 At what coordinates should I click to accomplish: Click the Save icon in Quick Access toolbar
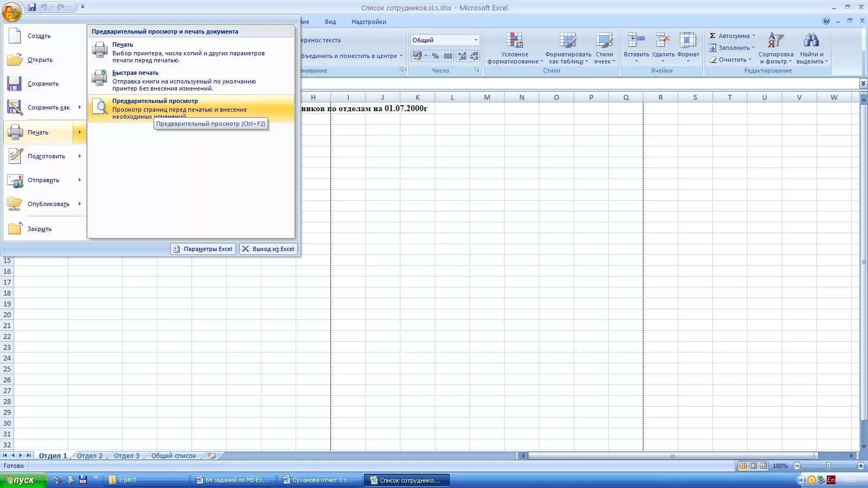(32, 7)
